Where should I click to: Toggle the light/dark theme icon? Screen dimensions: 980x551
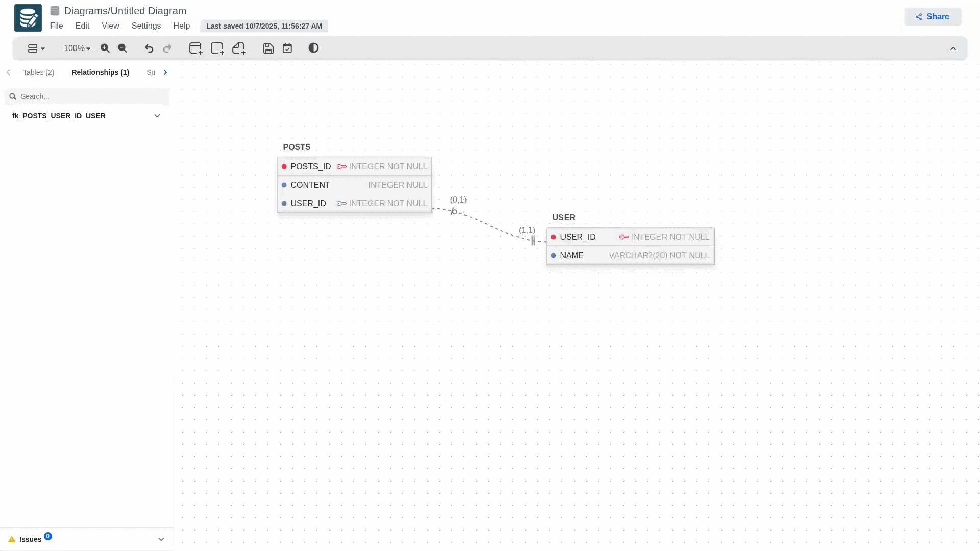[x=314, y=48]
